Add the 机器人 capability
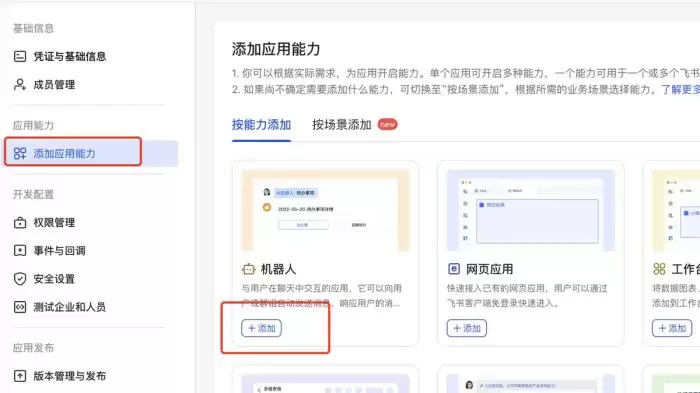 point(261,328)
